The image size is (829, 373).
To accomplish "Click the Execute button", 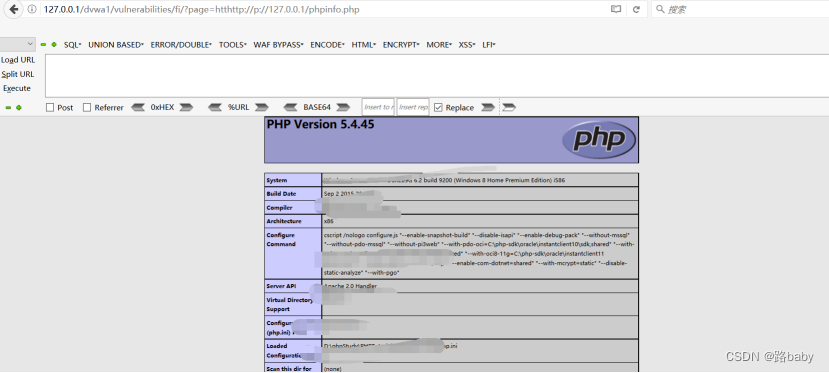I will (x=17, y=88).
